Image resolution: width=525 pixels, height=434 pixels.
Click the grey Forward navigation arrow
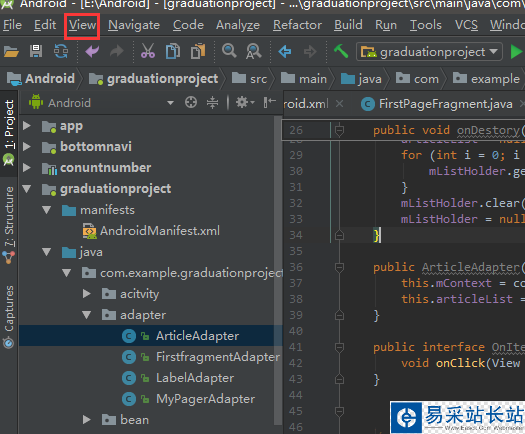pyautogui.click(x=310, y=52)
